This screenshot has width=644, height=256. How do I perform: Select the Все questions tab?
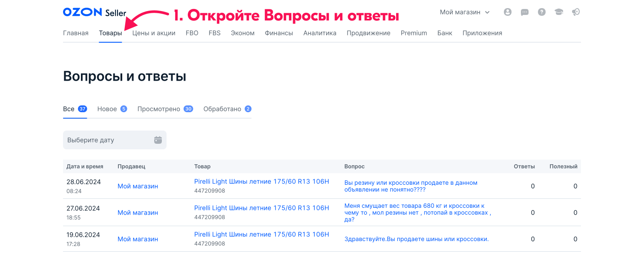75,109
